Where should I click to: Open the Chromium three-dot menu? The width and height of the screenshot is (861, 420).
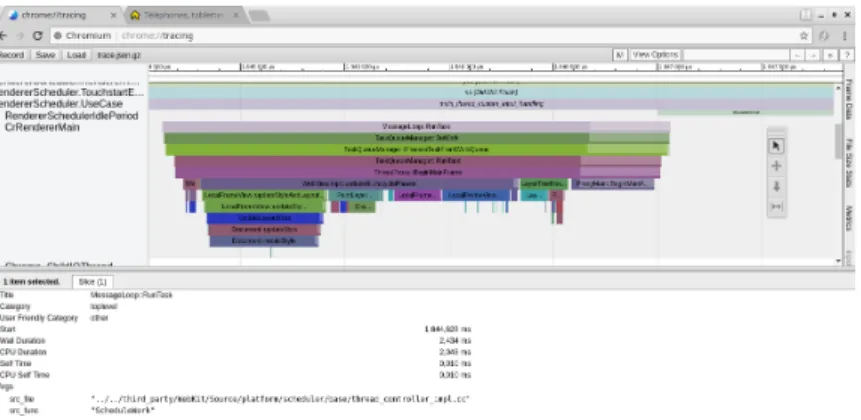845,36
